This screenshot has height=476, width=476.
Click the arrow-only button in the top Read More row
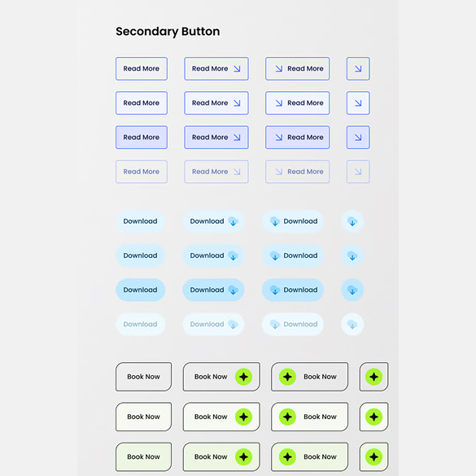point(358,68)
